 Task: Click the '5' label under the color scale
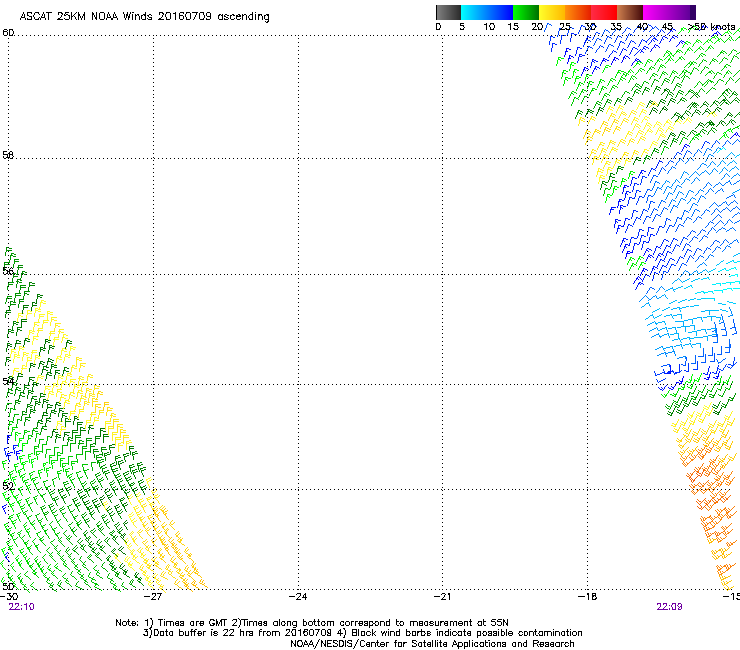coord(462,27)
